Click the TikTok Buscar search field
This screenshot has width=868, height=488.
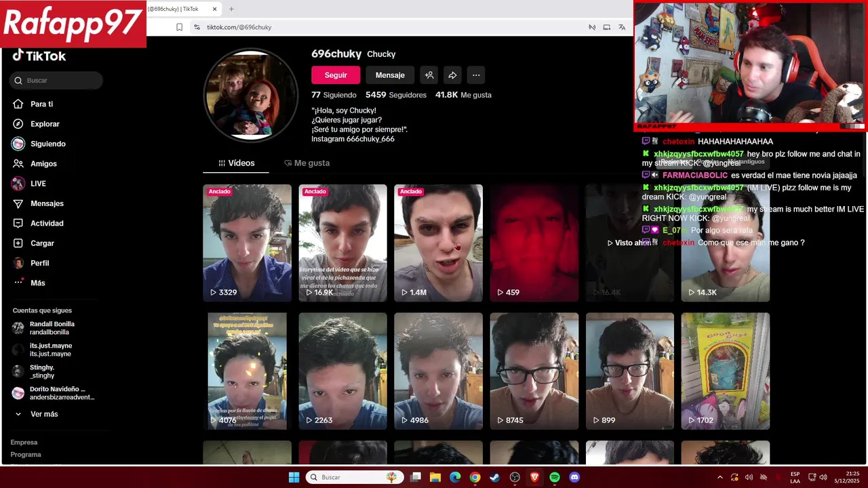[x=57, y=81]
